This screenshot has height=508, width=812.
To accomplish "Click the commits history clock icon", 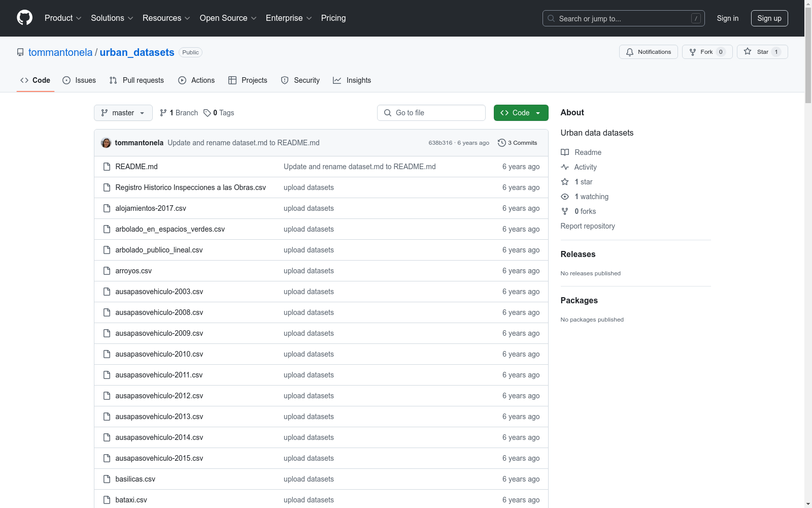I will 502,143.
